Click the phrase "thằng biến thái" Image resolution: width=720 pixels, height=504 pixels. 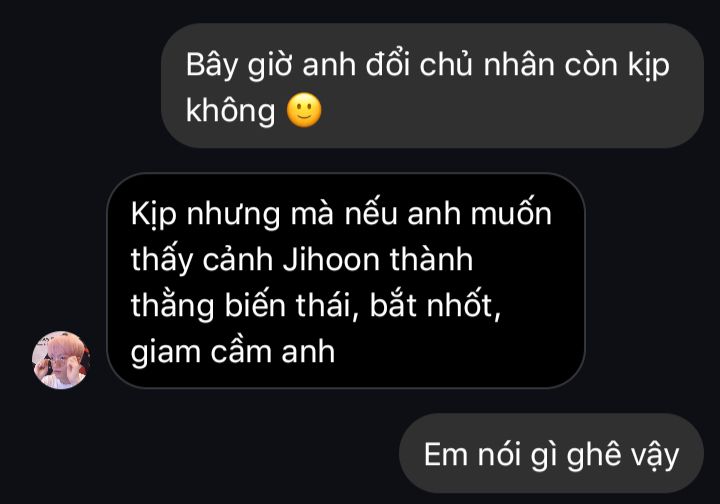click(x=241, y=306)
